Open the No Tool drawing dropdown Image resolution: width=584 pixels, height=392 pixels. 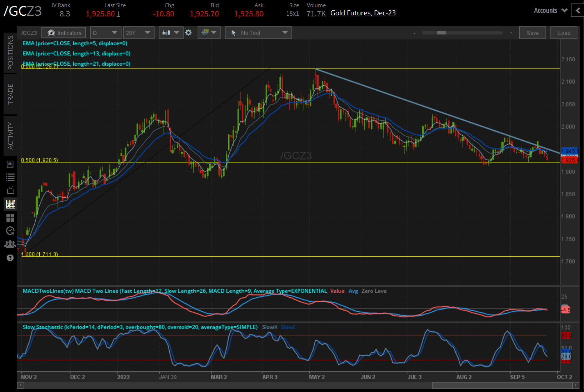pyautogui.click(x=259, y=33)
